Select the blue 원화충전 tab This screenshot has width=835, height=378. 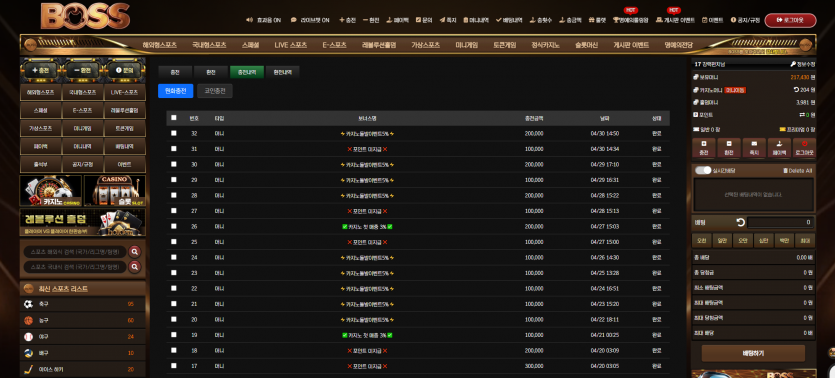click(x=176, y=91)
